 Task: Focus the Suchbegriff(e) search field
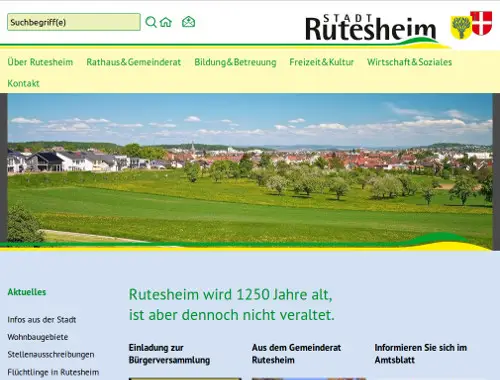pyautogui.click(x=74, y=22)
